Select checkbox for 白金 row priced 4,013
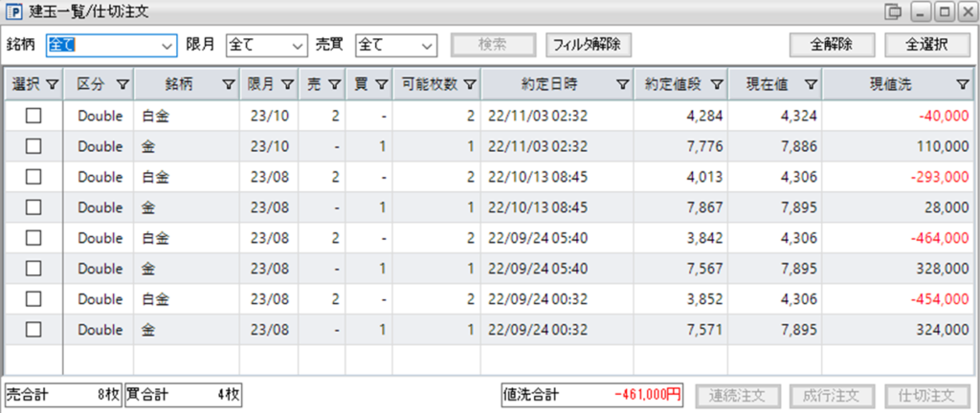The width and height of the screenshot is (980, 413). coord(33,177)
